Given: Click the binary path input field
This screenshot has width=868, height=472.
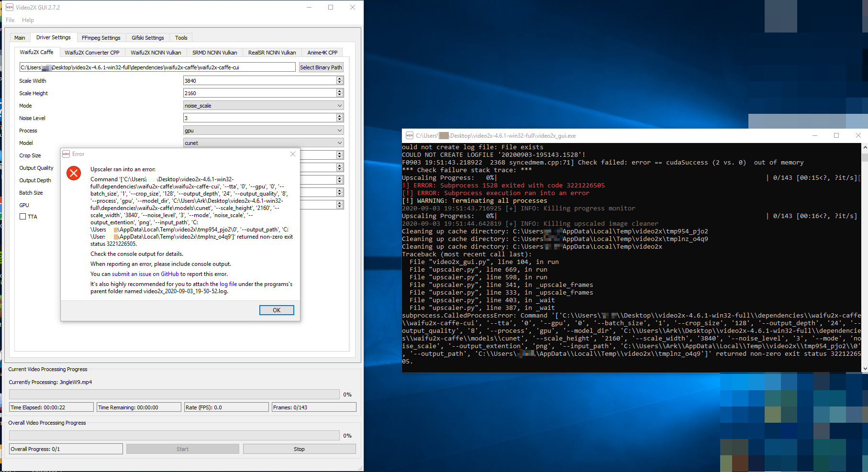Looking at the screenshot, I should pyautogui.click(x=157, y=67).
